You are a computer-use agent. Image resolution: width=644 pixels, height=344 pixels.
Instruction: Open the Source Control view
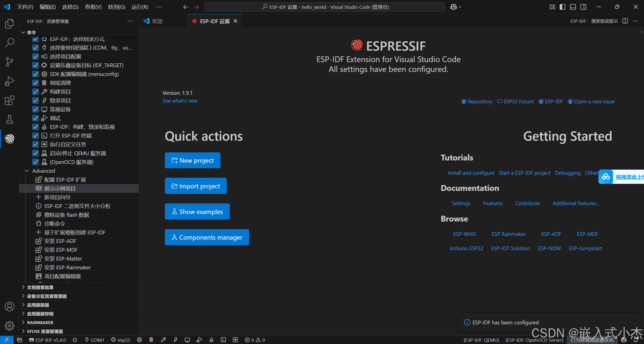(x=10, y=62)
